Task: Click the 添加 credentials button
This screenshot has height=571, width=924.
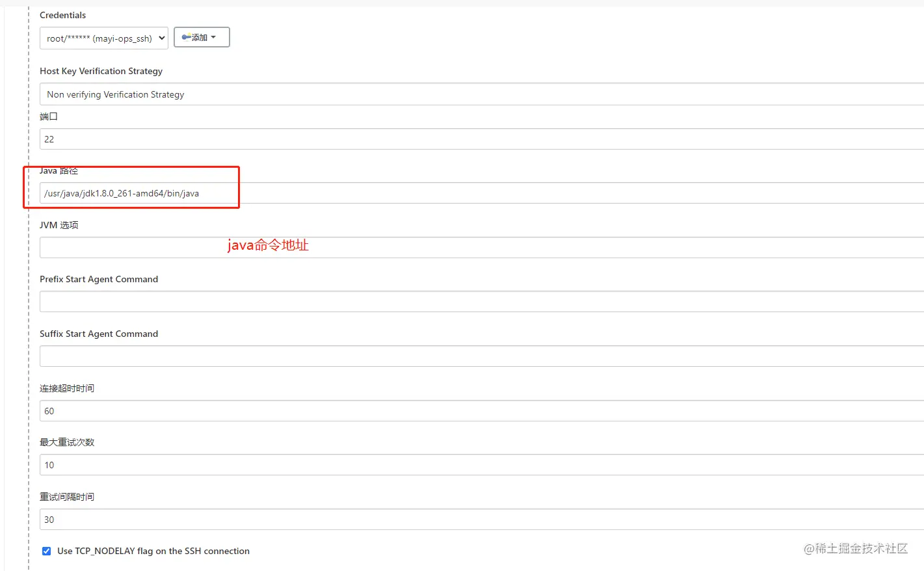Action: 202,37
